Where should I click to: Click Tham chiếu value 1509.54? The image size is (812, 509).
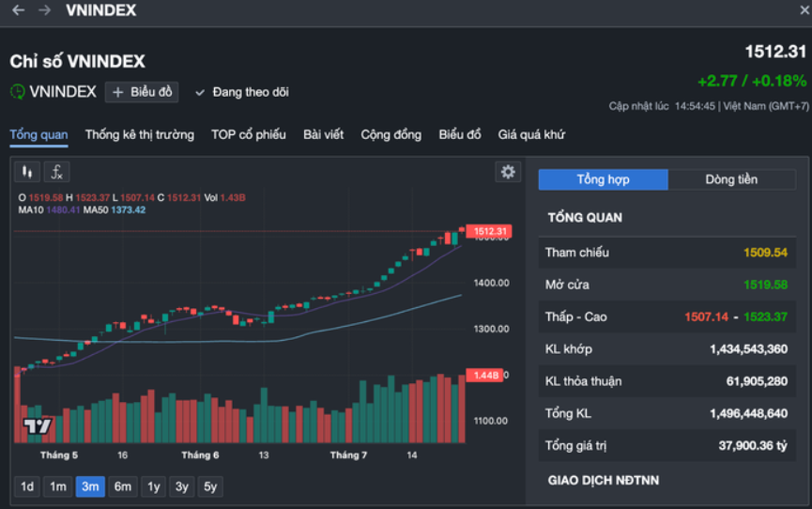click(x=765, y=253)
